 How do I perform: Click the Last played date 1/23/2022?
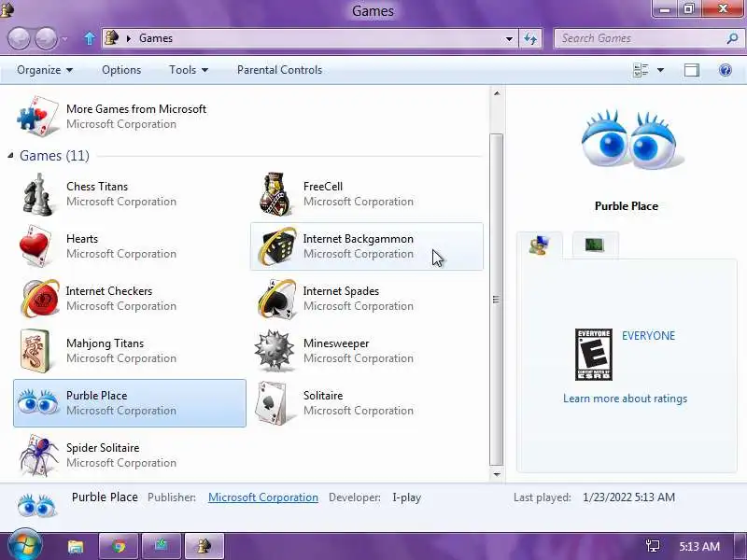[628, 497]
